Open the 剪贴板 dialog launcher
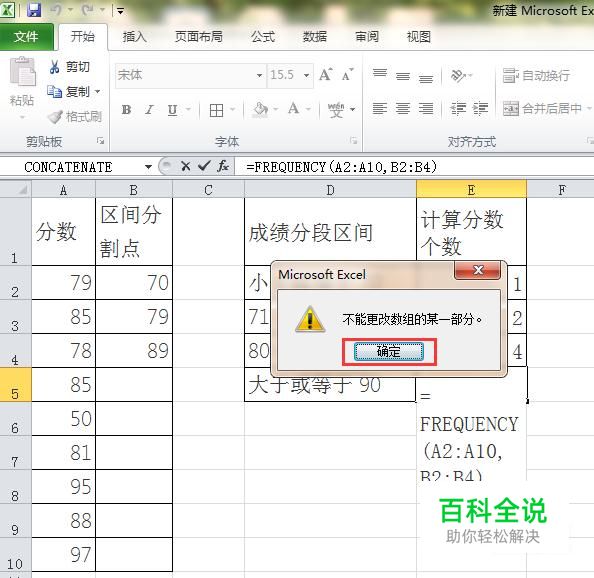Screen dimensions: 594x578 tap(100, 141)
